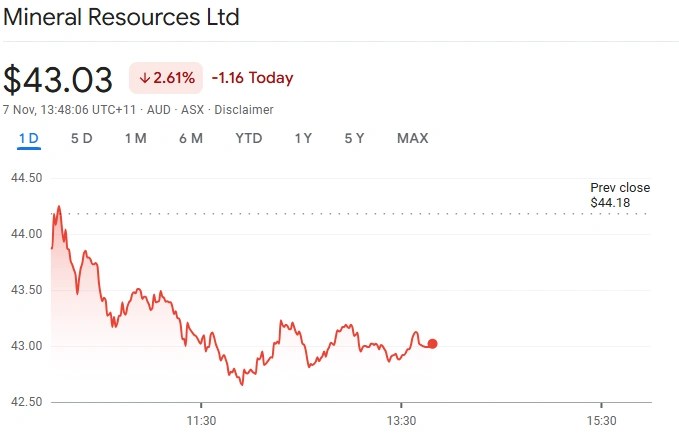Click the 11:30 time axis label
Image resolution: width=679 pixels, height=444 pixels.
(x=202, y=421)
